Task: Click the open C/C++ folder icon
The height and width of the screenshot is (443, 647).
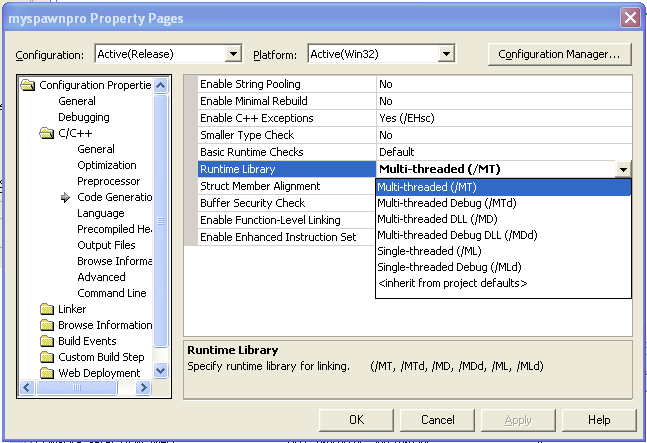Action: coord(47,133)
